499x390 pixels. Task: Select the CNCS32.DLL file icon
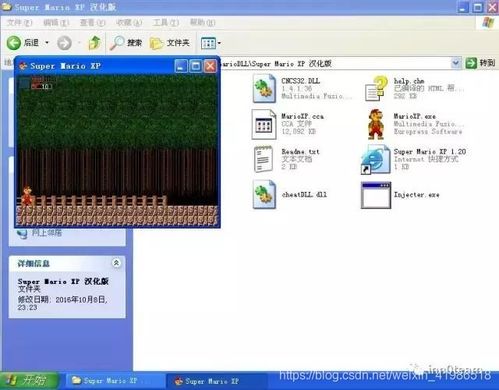(264, 88)
